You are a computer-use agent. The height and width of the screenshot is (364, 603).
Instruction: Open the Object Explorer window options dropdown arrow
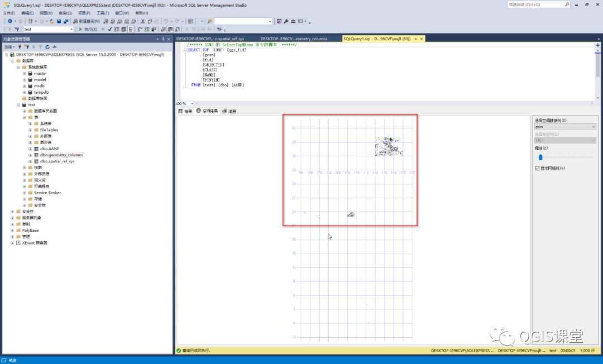157,39
